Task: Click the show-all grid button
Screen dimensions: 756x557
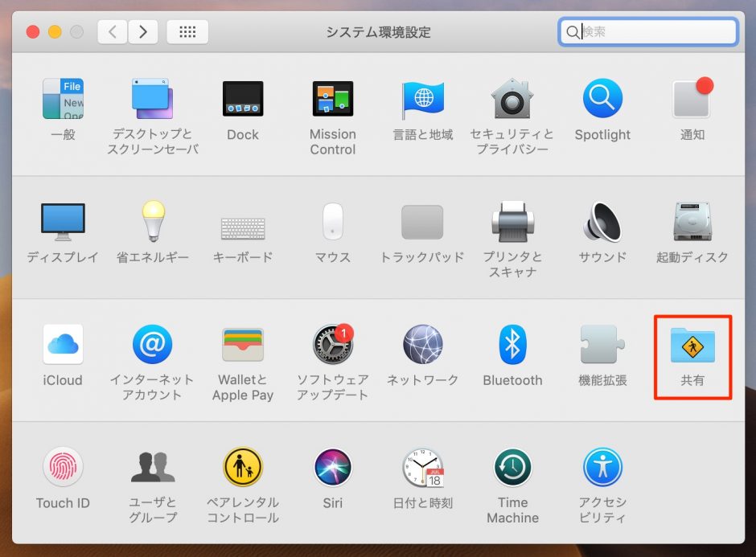Action: [187, 32]
